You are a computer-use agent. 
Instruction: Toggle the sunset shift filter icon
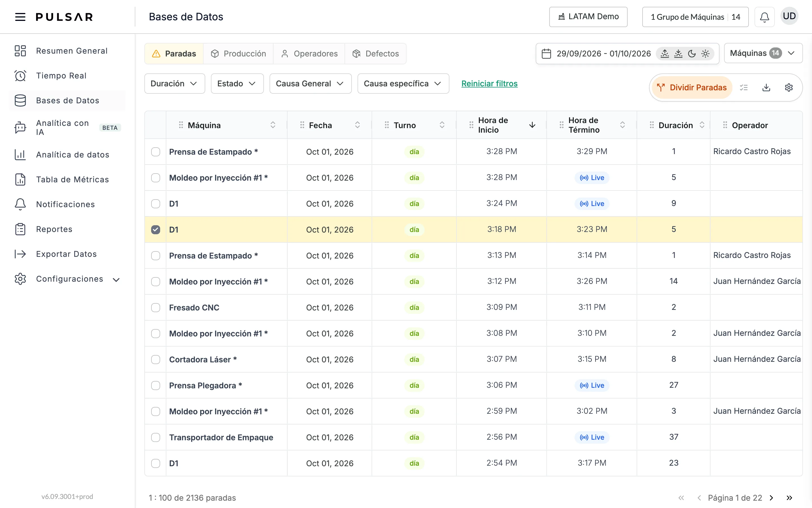678,54
